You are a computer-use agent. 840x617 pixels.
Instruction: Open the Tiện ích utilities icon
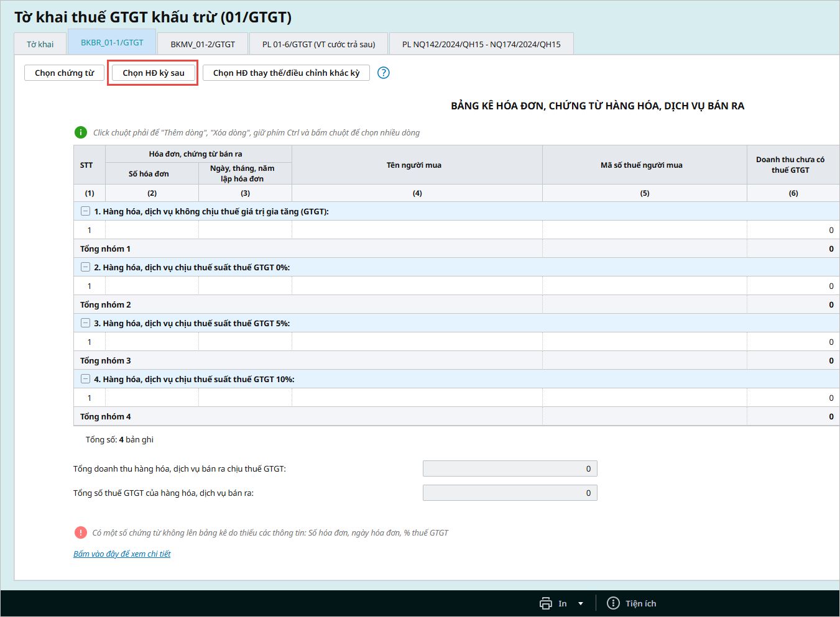pyautogui.click(x=613, y=603)
